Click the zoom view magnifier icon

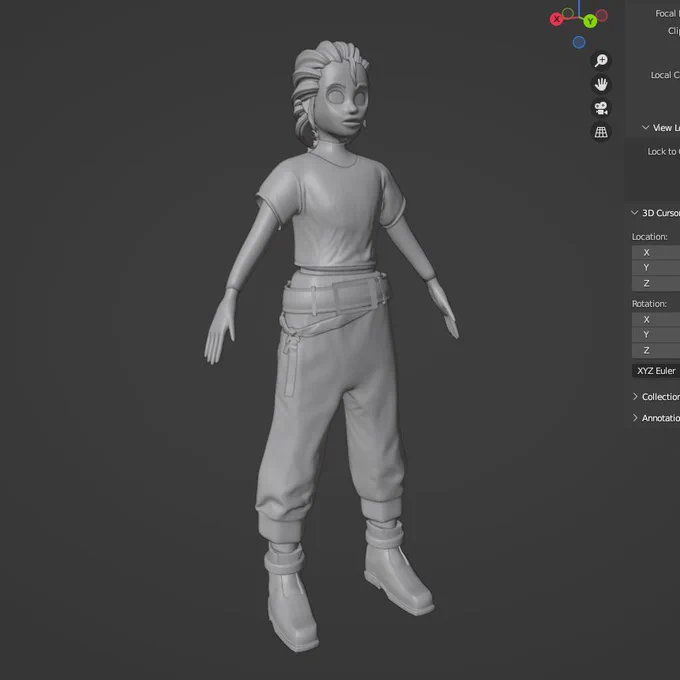point(601,60)
